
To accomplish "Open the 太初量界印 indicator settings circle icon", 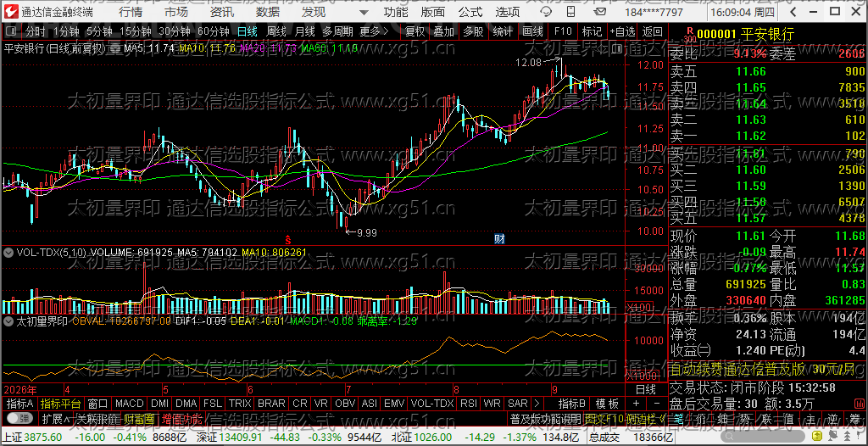I will point(8,321).
